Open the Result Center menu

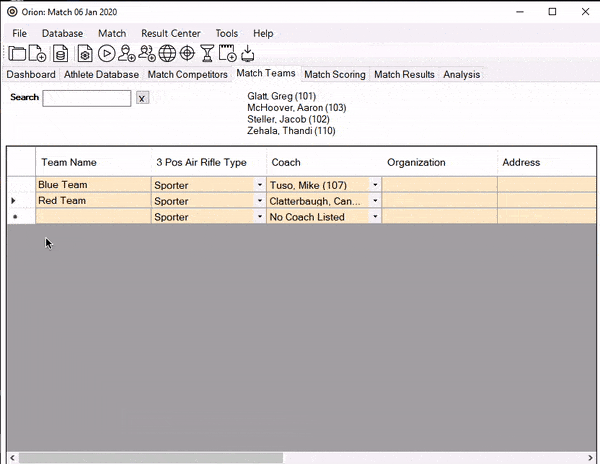[x=170, y=33]
